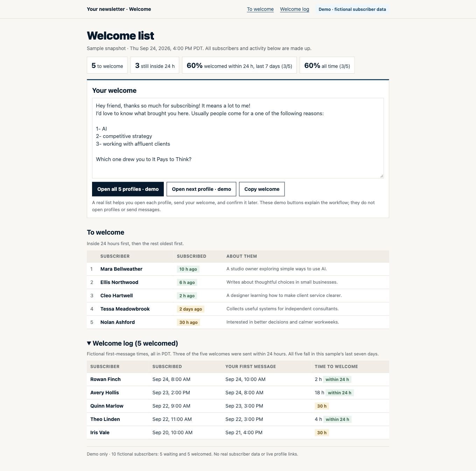Click the 2 h ago badge
Image resolution: width=476 pixels, height=471 pixels.
[187, 296]
